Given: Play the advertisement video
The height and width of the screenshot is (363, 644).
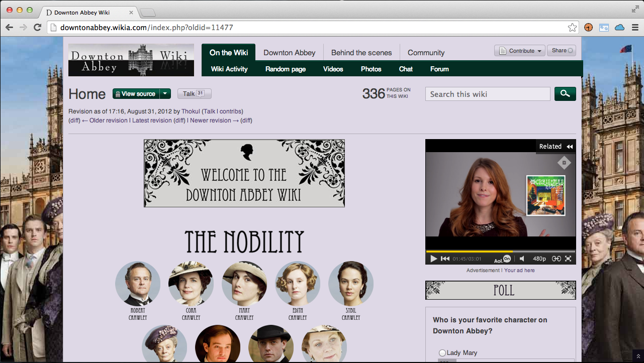Looking at the screenshot, I should point(434,259).
